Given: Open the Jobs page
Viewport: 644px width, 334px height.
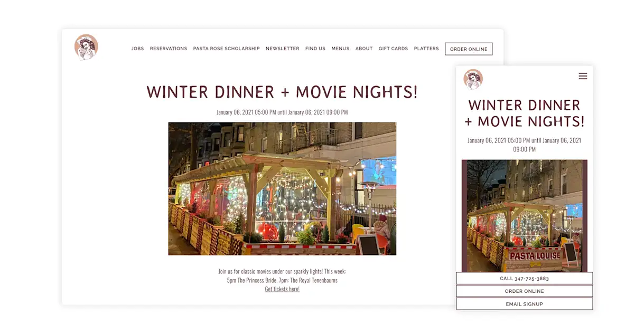Looking at the screenshot, I should coord(137,49).
